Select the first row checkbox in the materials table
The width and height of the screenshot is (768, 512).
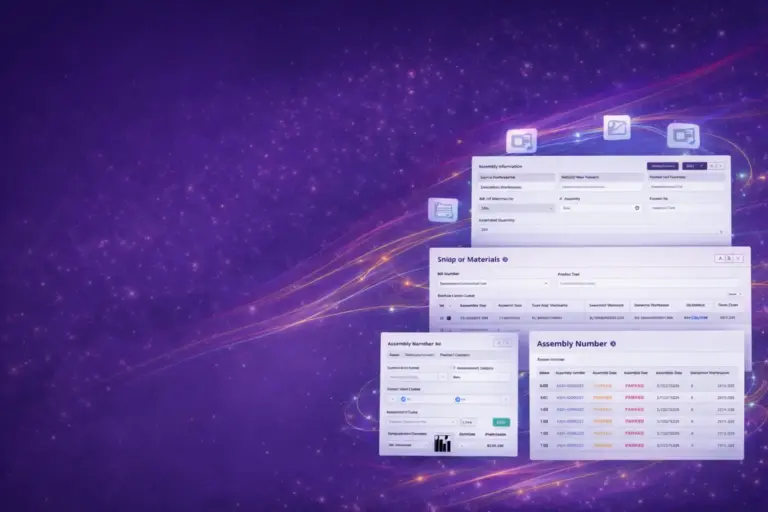coord(448,318)
